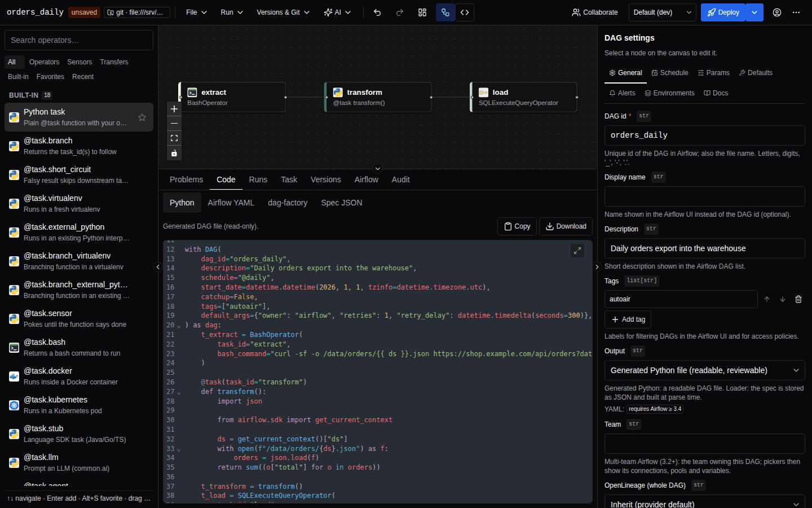Switch to the Schedule settings tab
The image size is (812, 508).
670,73
